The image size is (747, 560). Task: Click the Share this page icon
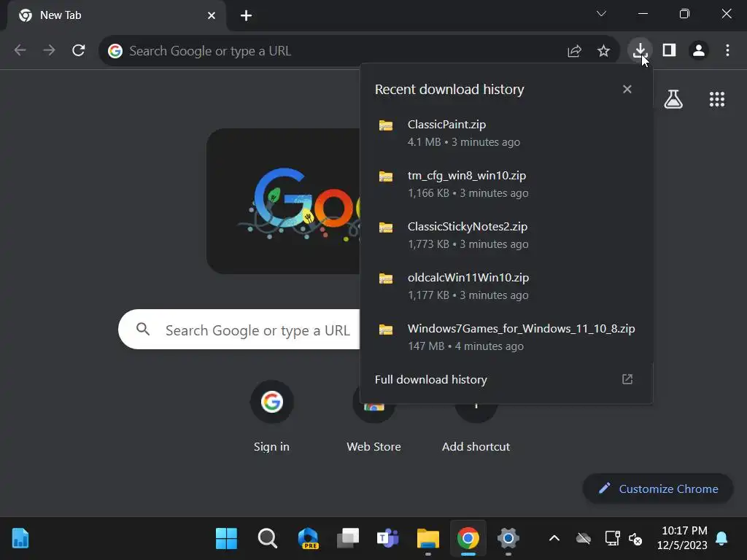click(575, 51)
